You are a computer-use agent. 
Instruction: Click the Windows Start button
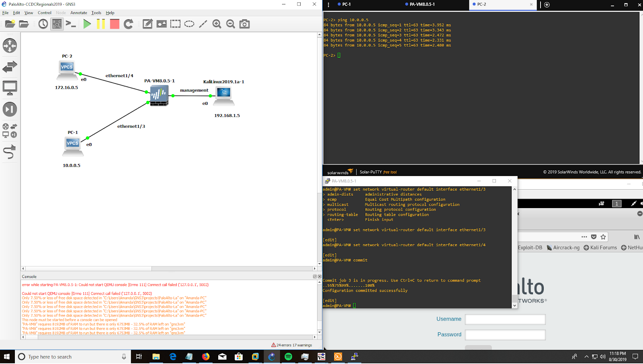click(x=7, y=357)
